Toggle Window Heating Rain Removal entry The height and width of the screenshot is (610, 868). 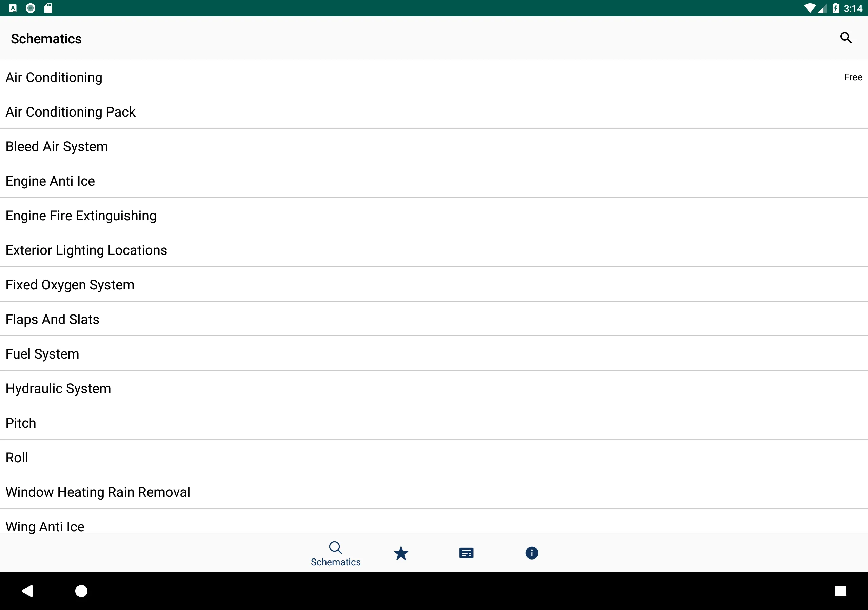tap(434, 492)
